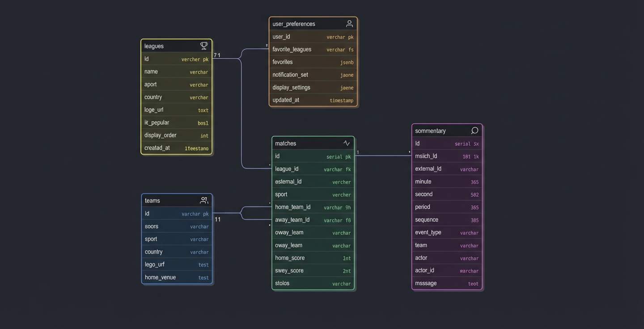Select the home_venue field in teams
Viewport: 644px width, 329px height.
(177, 278)
